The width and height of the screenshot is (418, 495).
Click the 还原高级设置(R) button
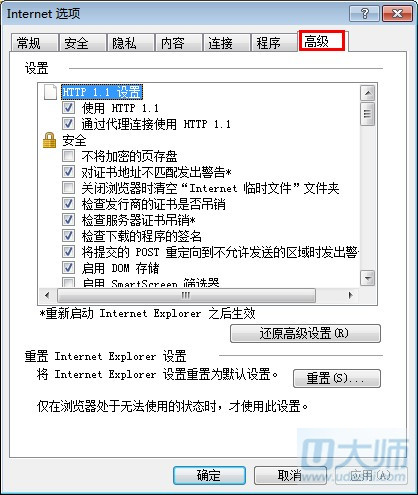pyautogui.click(x=305, y=333)
